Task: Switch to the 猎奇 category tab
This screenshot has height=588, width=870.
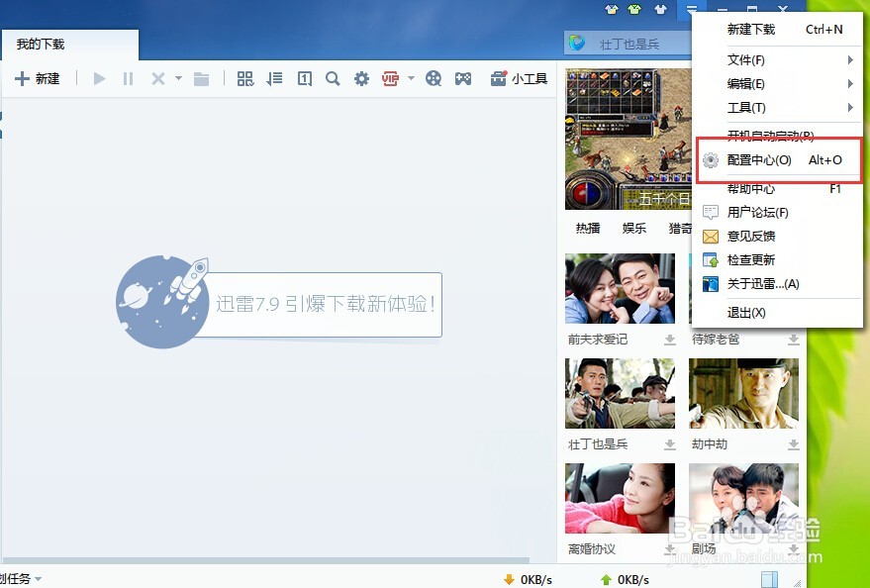Action: click(680, 228)
